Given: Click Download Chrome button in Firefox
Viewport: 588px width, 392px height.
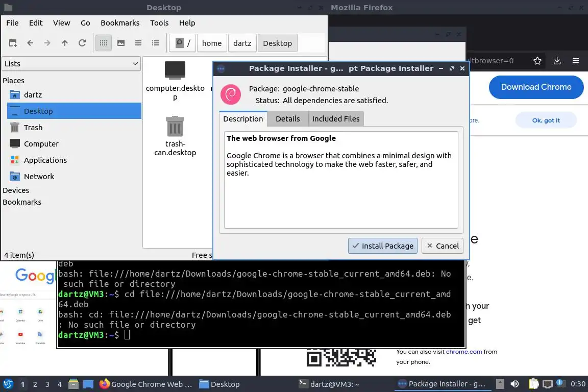Looking at the screenshot, I should point(536,87).
